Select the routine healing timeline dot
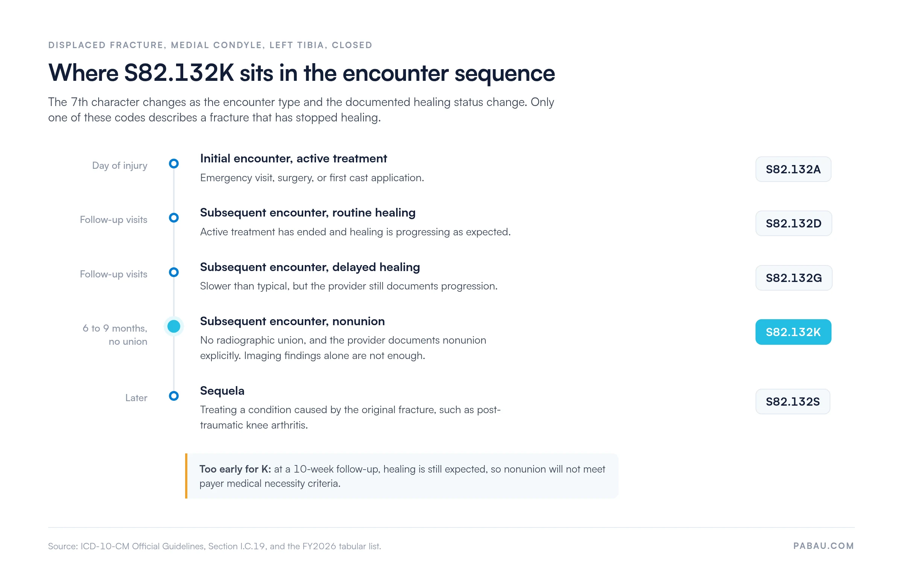 [174, 218]
